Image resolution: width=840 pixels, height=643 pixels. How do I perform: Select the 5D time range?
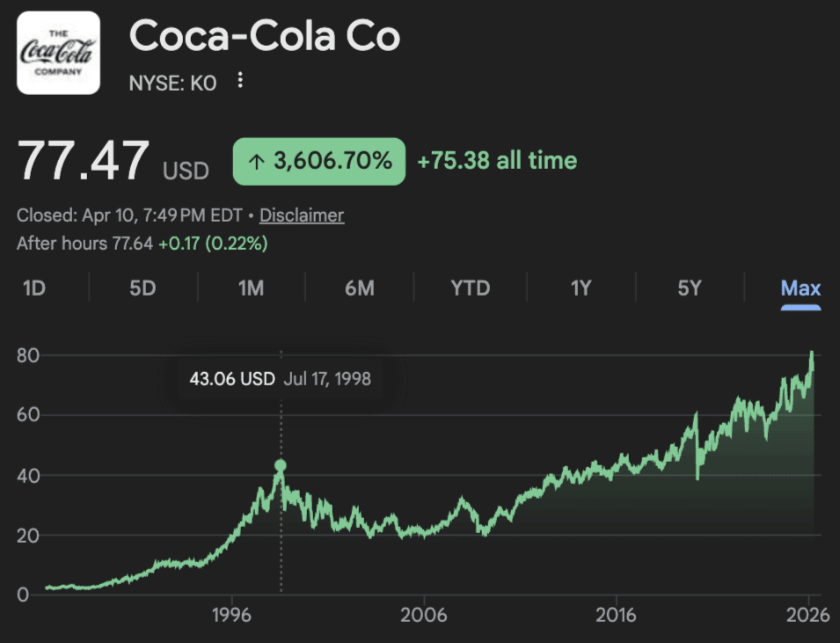pyautogui.click(x=142, y=289)
